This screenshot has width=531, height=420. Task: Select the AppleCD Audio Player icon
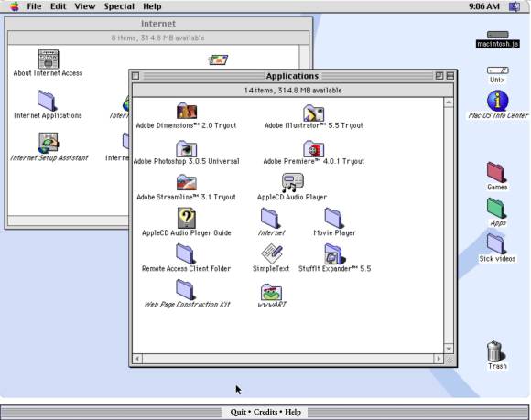click(x=292, y=183)
